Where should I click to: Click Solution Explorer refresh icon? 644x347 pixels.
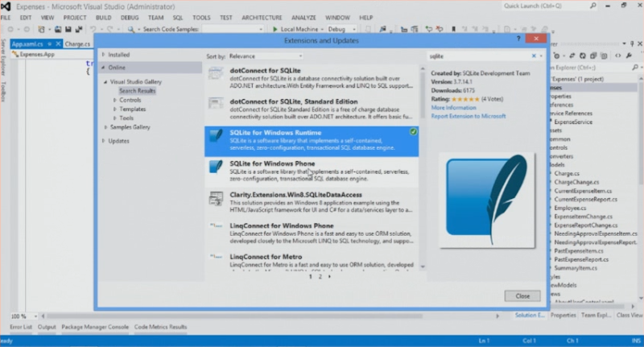(582, 56)
